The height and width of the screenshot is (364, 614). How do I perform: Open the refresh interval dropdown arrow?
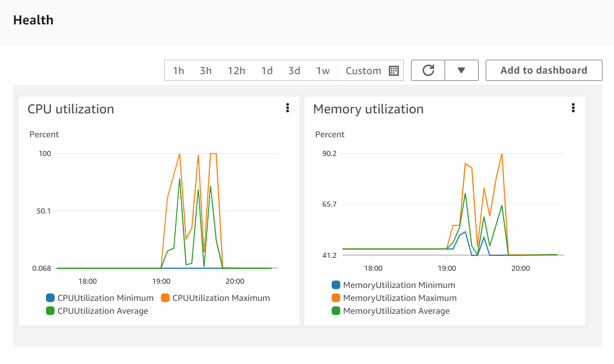coord(461,70)
